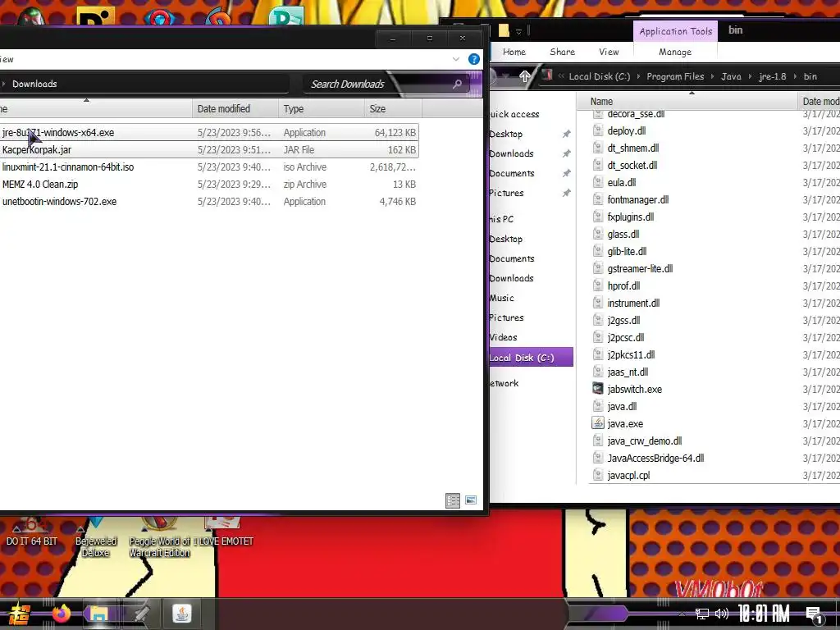
Task: Click the pin beside Quick access Downloads
Action: click(566, 153)
